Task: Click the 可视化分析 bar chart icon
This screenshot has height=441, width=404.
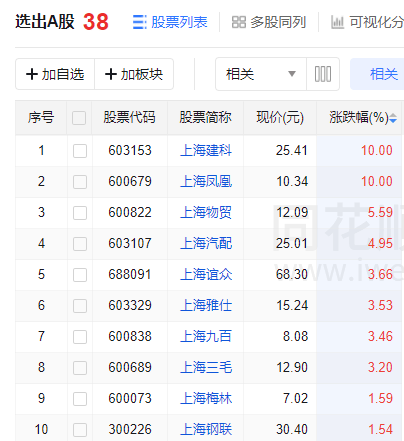Action: [x=337, y=22]
